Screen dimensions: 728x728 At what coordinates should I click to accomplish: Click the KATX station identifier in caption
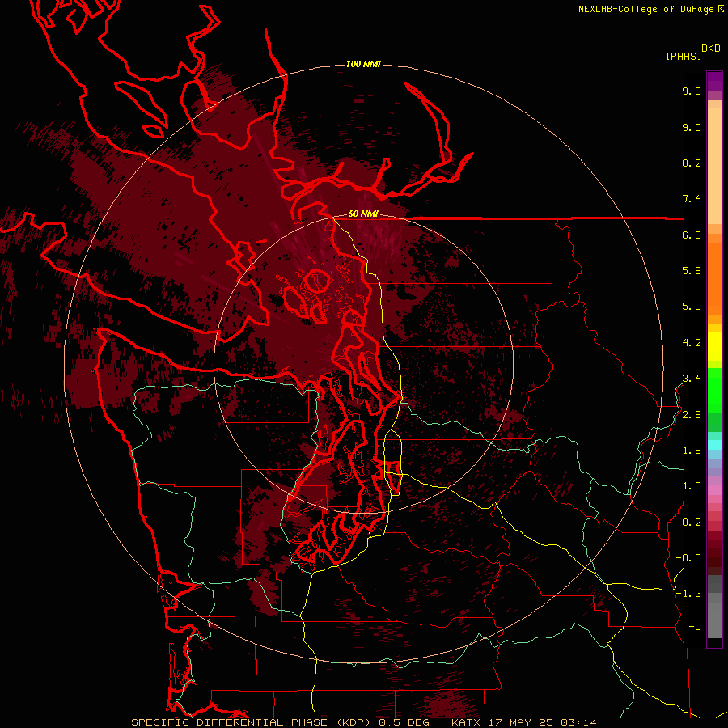coord(465,722)
